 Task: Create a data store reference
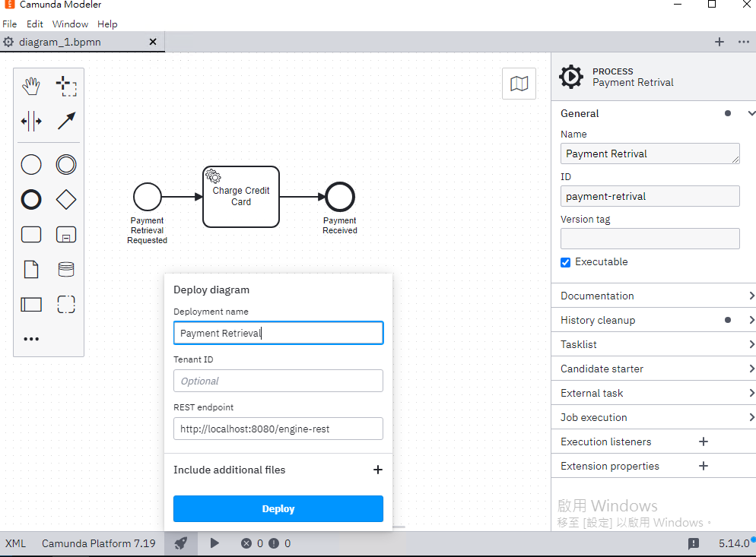click(66, 269)
